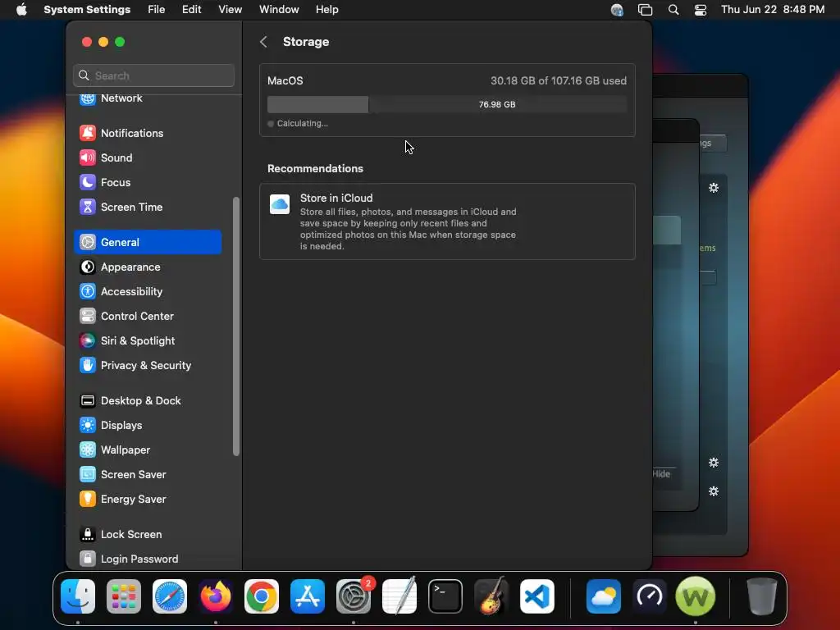This screenshot has height=630, width=840.
Task: Go back using the Storage back chevron
Action: (263, 42)
